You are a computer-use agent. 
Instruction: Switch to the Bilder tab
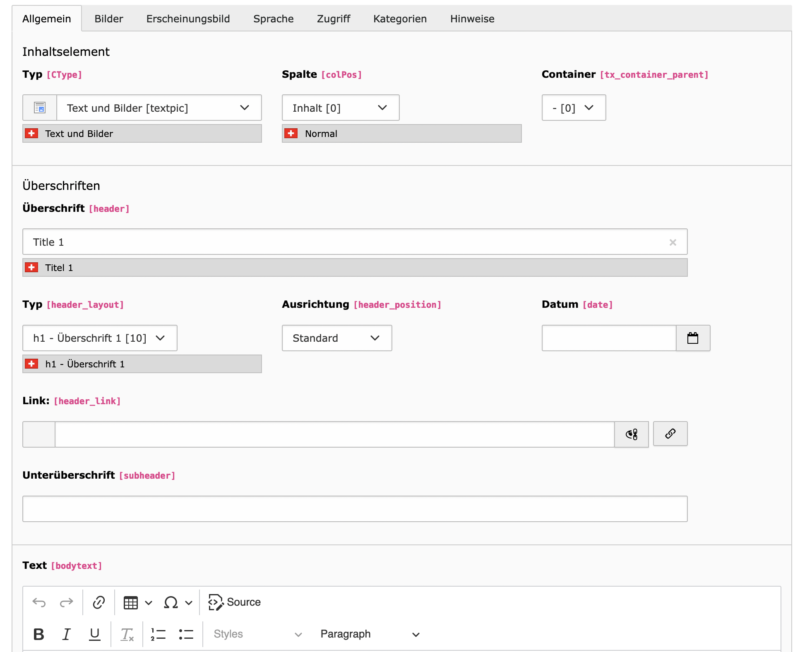click(109, 19)
